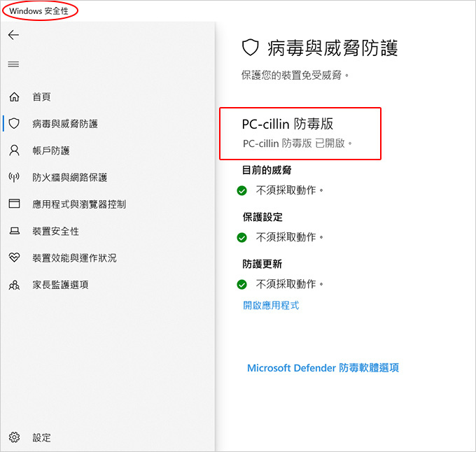Screen dimensions: 476x452
Task: Open 設定 at the sidebar bottom
Action: (x=41, y=437)
